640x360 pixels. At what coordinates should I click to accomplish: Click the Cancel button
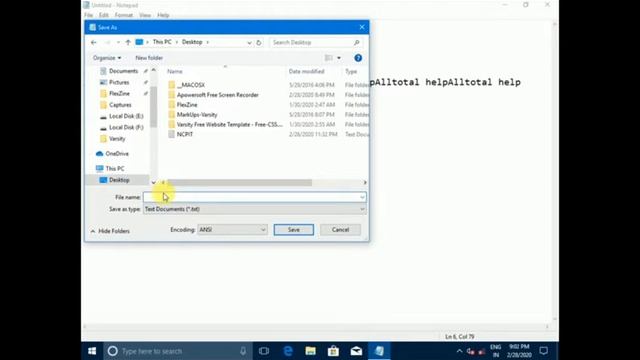[x=340, y=230]
